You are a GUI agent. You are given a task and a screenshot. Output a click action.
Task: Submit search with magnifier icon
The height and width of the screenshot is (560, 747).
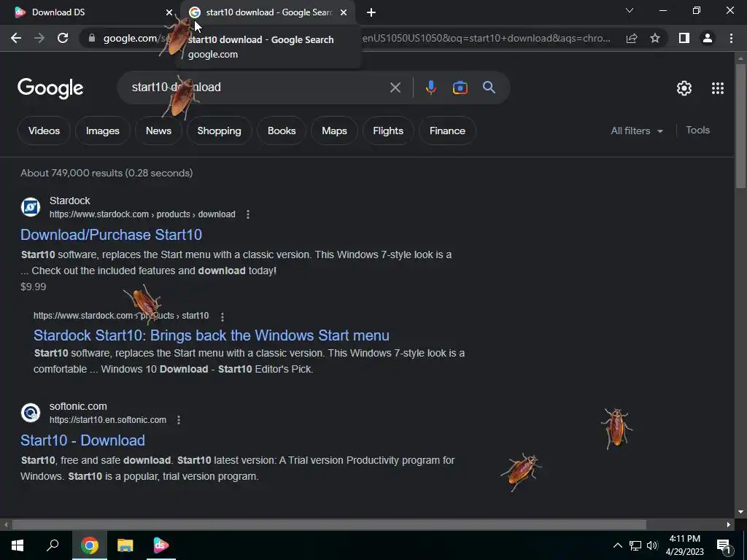point(489,87)
